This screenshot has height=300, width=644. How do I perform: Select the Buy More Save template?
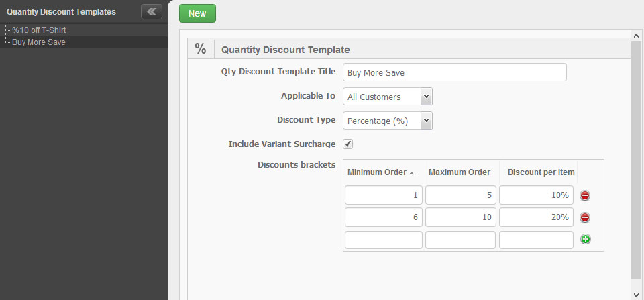point(39,42)
